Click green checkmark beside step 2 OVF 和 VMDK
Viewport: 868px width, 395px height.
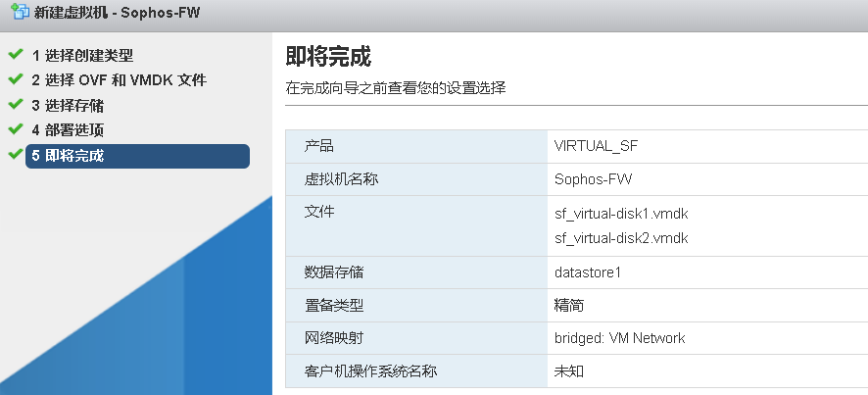click(16, 79)
